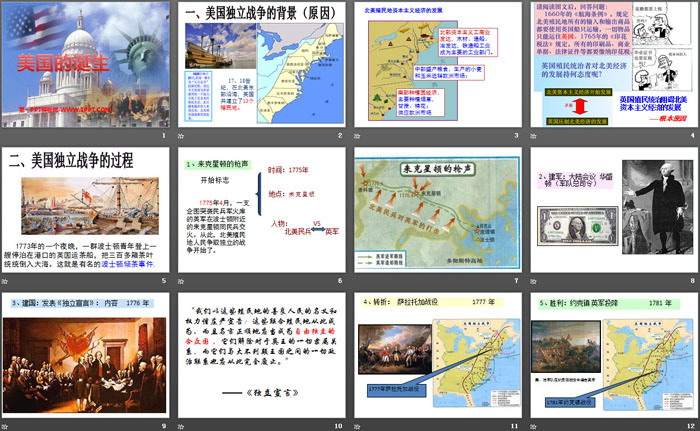
Task: Select slide 7 with the Lexington battle map
Action: point(435,210)
